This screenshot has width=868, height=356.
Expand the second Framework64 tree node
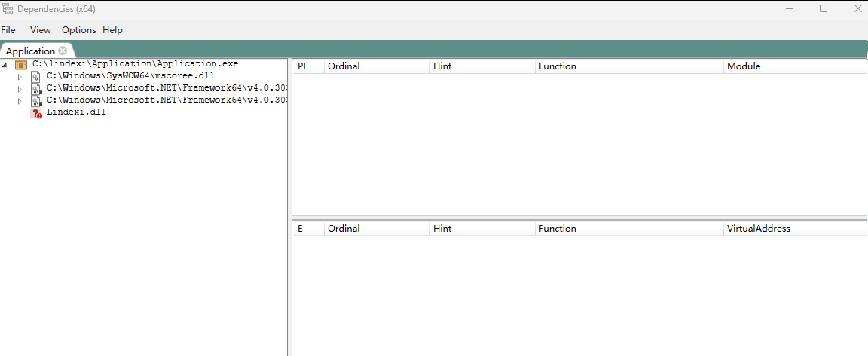(x=20, y=101)
